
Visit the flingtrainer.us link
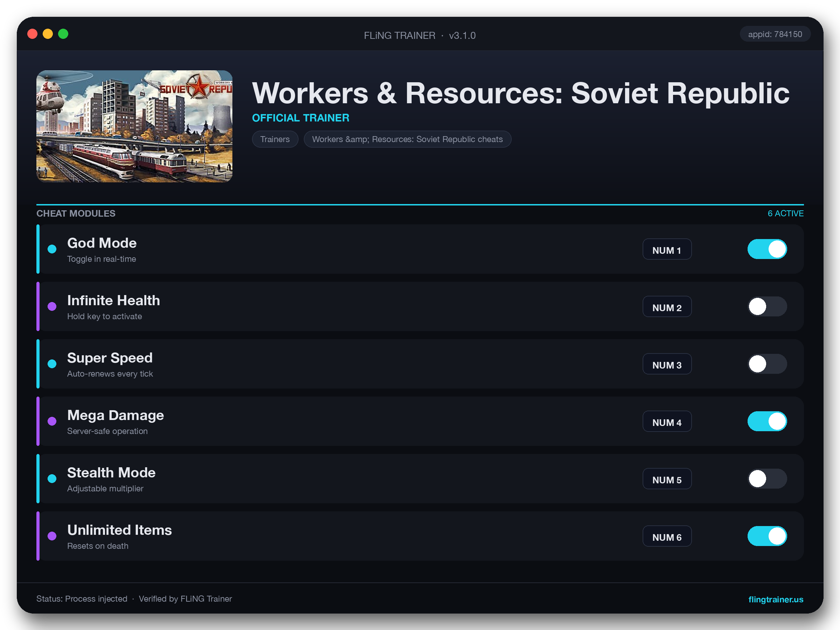776,599
